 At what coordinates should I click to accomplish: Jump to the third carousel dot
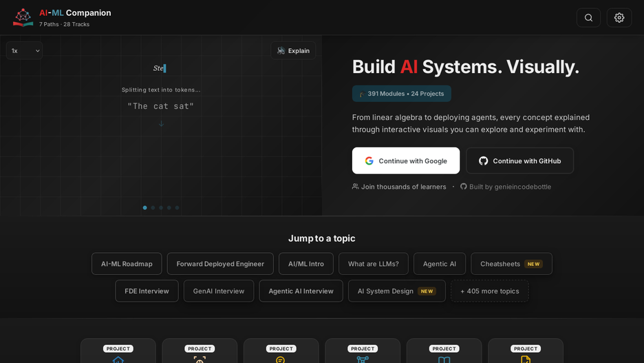tap(161, 207)
